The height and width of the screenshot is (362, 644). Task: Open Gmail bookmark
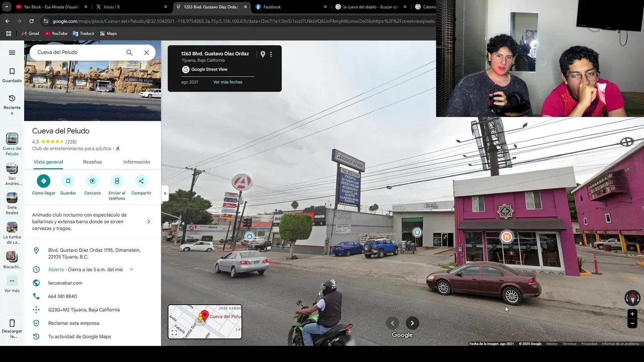30,34
